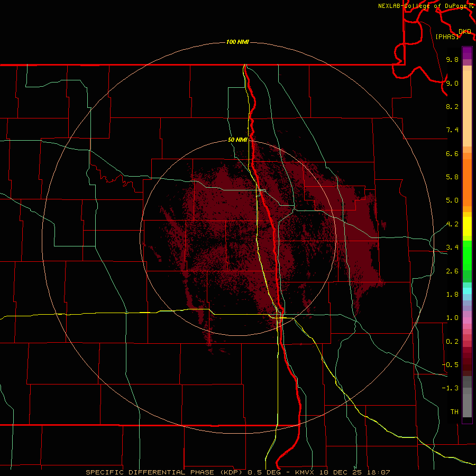
Task: Select the 'DKD' product label
Action: (x=465, y=32)
